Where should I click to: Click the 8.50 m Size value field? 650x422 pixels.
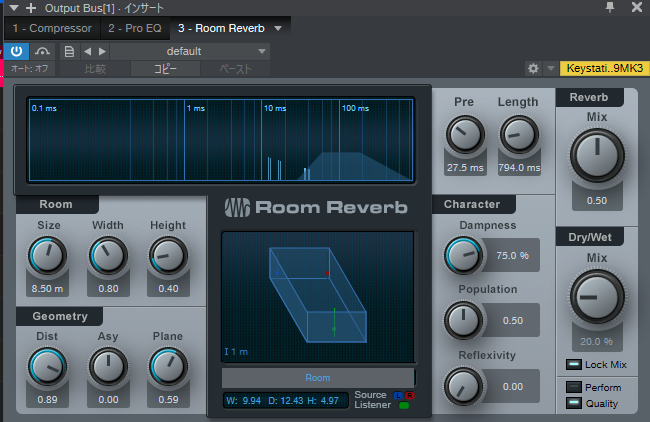pos(47,289)
